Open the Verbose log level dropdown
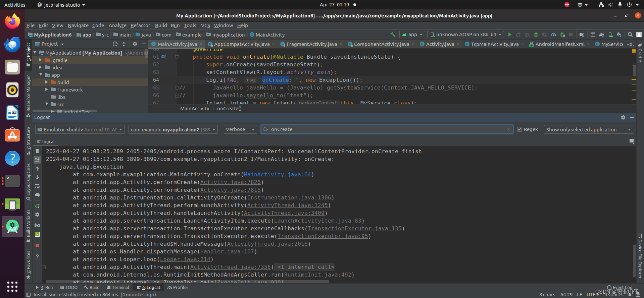Viewport: 644px width, 298px height. pyautogui.click(x=240, y=129)
